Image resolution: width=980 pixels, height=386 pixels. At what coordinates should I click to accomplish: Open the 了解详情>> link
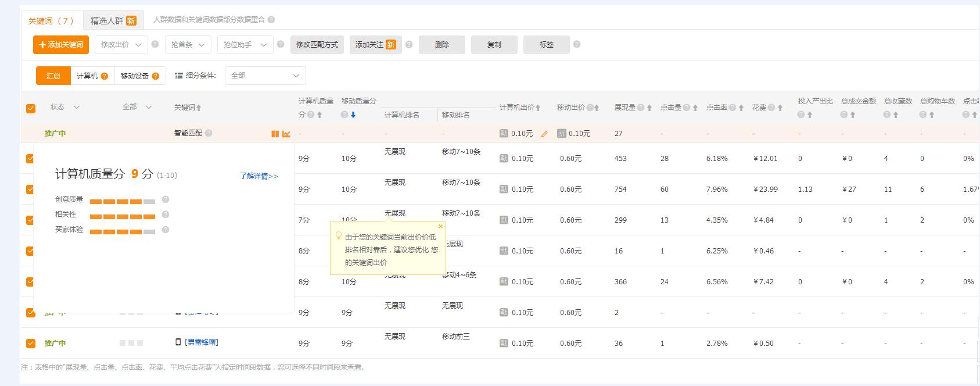259,176
